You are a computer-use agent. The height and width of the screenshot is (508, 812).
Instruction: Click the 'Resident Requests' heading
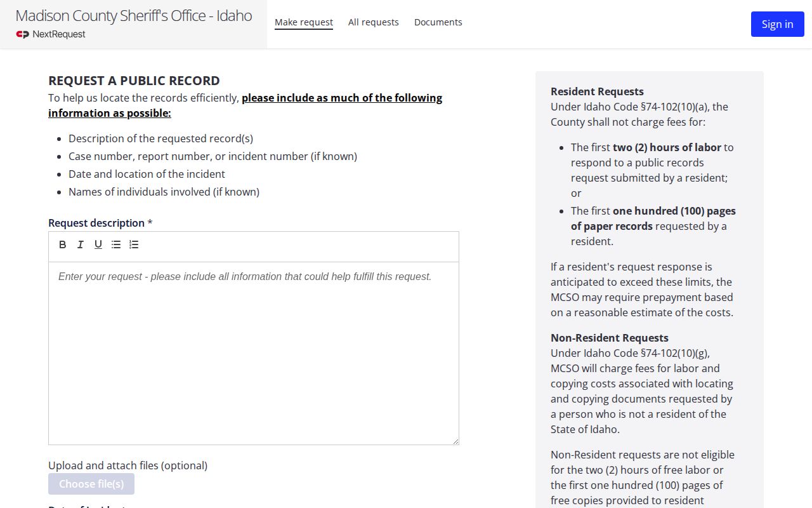pos(597,91)
